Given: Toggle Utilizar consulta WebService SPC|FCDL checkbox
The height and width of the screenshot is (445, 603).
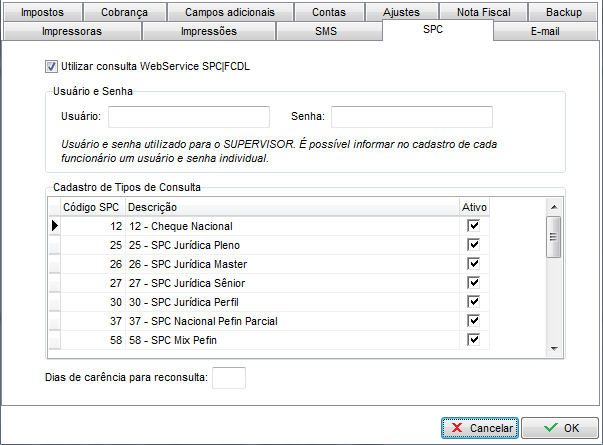Looking at the screenshot, I should click(51, 66).
